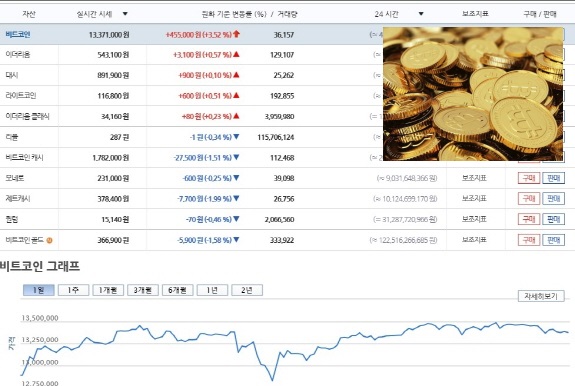Select the 이더리움 클래식 asset name
This screenshot has height=386, width=575.
(x=28, y=116)
